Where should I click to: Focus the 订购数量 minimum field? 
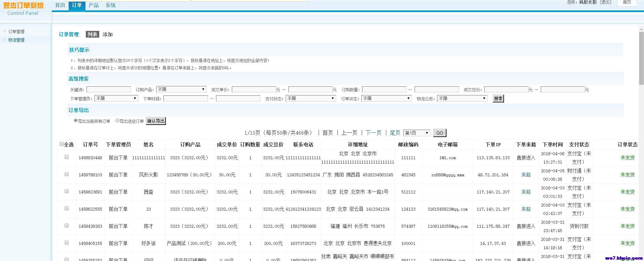384,89
